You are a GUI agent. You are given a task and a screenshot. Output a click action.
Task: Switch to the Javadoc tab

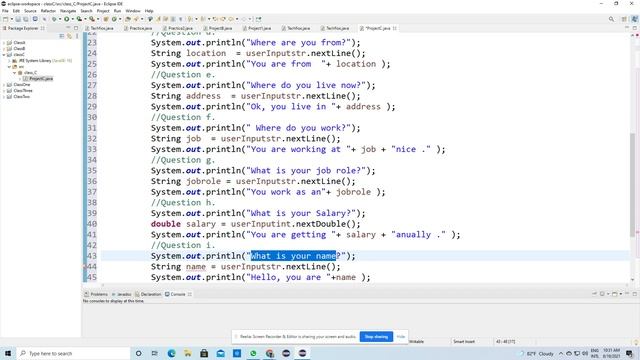[x=122, y=294]
